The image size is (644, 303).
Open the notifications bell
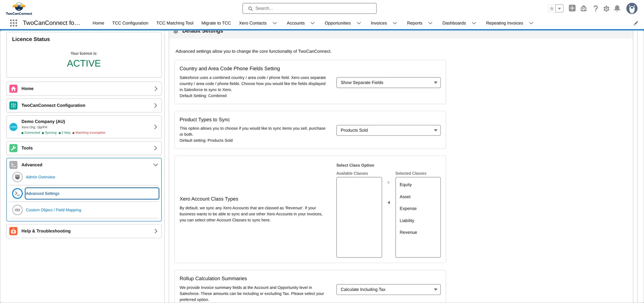(x=617, y=8)
